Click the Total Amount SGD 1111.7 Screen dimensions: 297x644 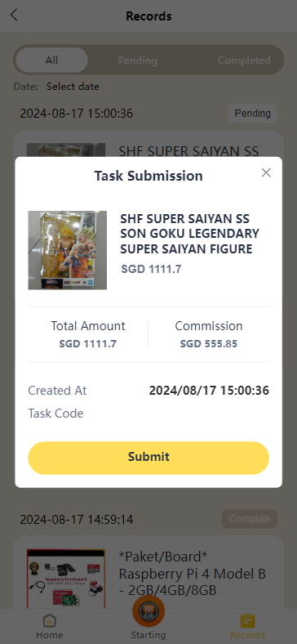click(x=88, y=344)
